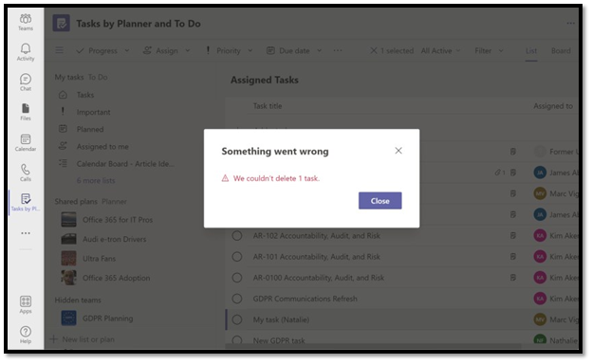The image size is (592, 364).
Task: Open toolbar overflow ellipsis after Due date
Action: point(338,50)
